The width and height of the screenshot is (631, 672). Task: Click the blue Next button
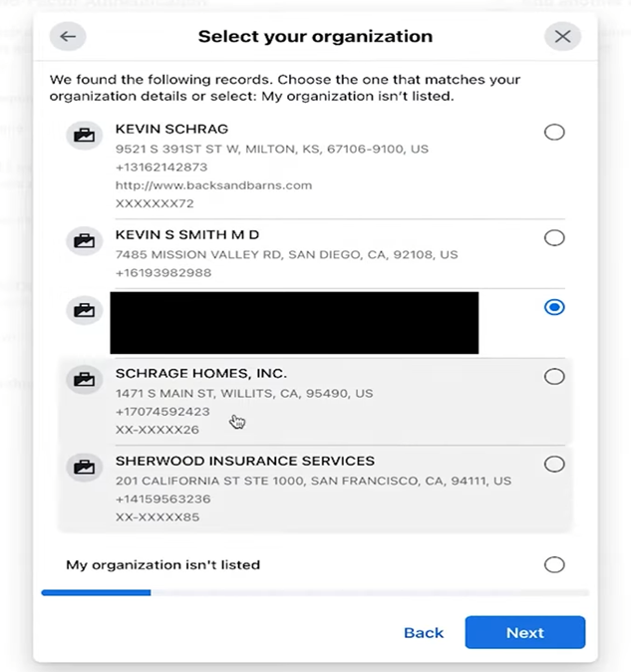pos(525,632)
